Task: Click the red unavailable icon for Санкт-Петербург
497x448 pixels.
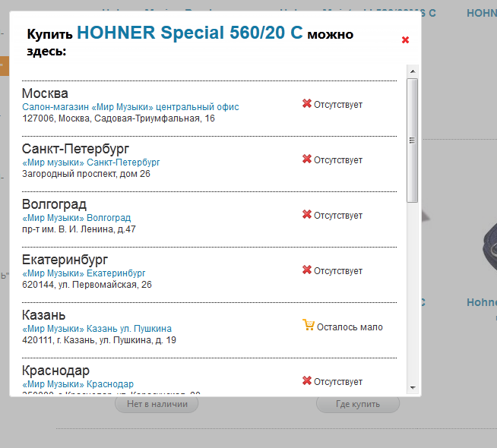Action: click(307, 159)
